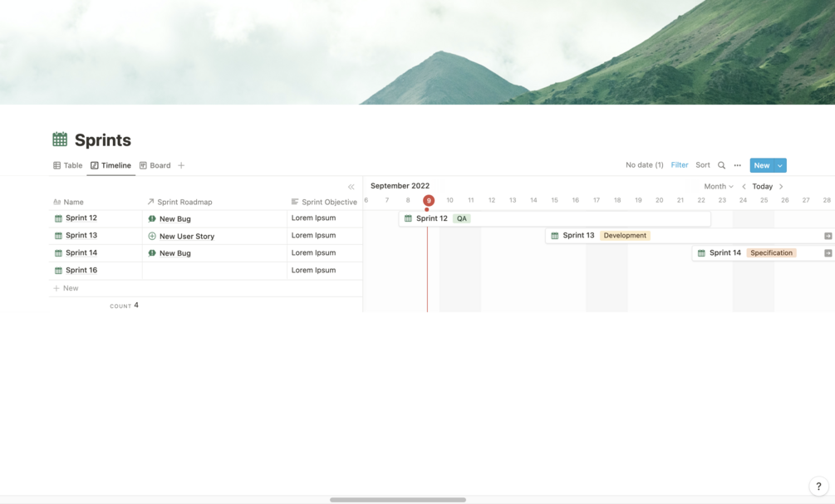Click the Sprint Objective column header
This screenshot has width=835, height=504.
coord(324,202)
